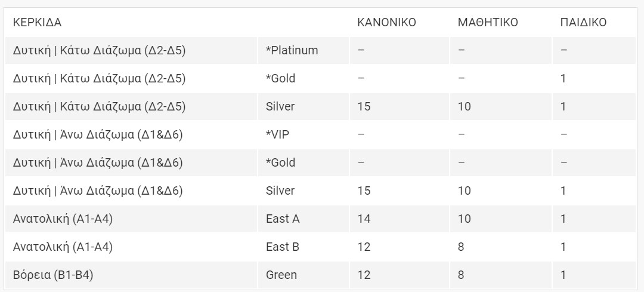
Task: Click East B regular price 12
Action: 364,247
